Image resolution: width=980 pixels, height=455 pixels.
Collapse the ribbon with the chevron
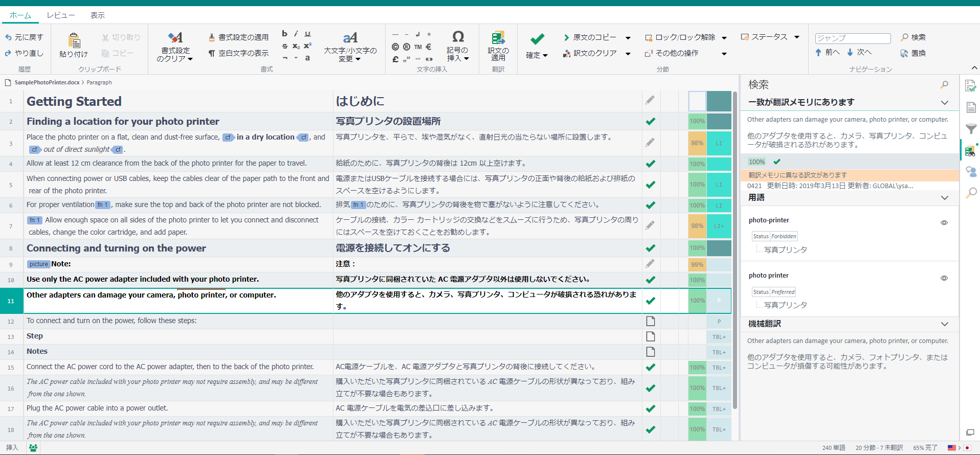pyautogui.click(x=974, y=68)
